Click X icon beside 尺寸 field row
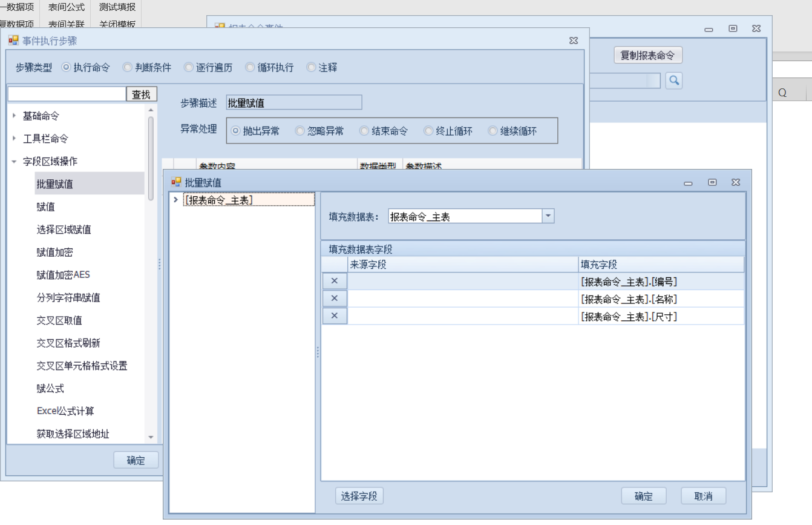The width and height of the screenshot is (812, 525). click(x=334, y=316)
